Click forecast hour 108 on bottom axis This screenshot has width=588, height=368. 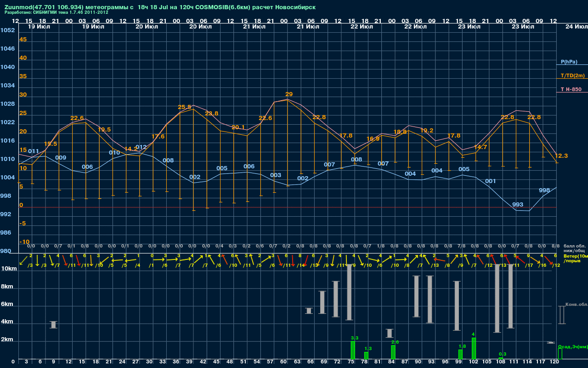pyautogui.click(x=500, y=362)
